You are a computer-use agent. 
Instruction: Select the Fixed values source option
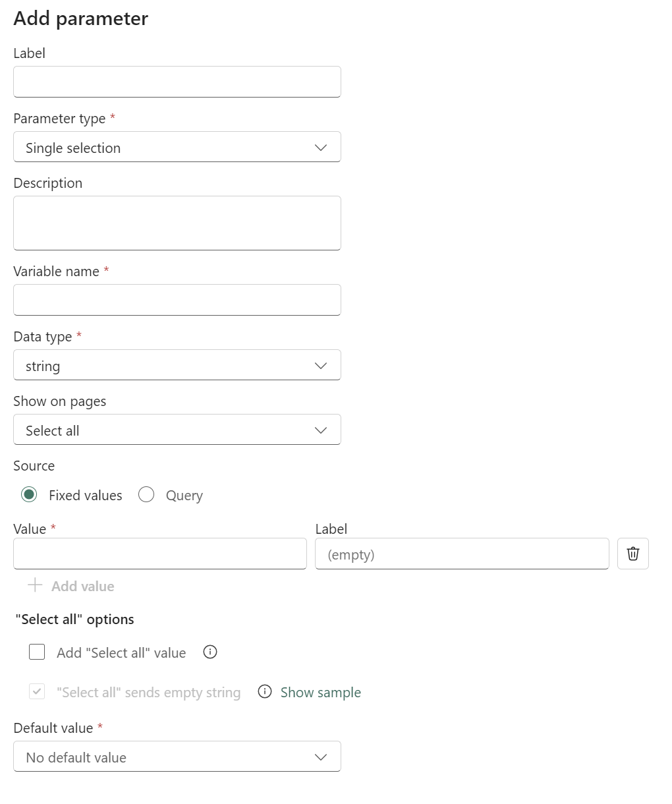[29, 494]
